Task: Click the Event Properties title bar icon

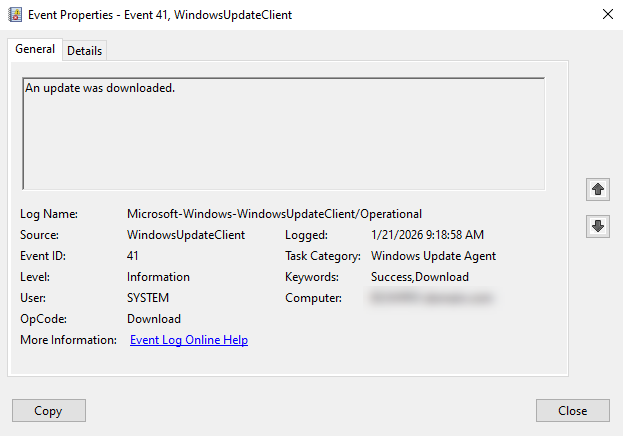Action: [x=14, y=15]
